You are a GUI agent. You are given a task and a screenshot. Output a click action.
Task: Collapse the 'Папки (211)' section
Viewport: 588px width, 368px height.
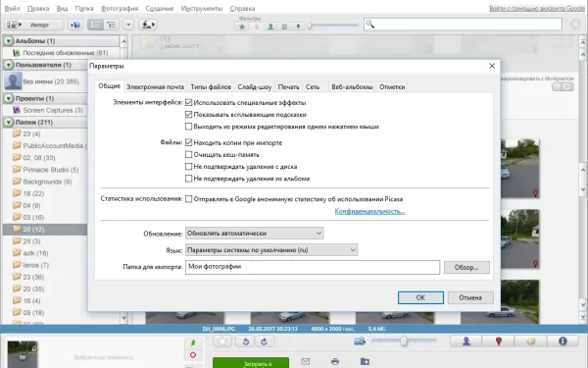point(8,122)
